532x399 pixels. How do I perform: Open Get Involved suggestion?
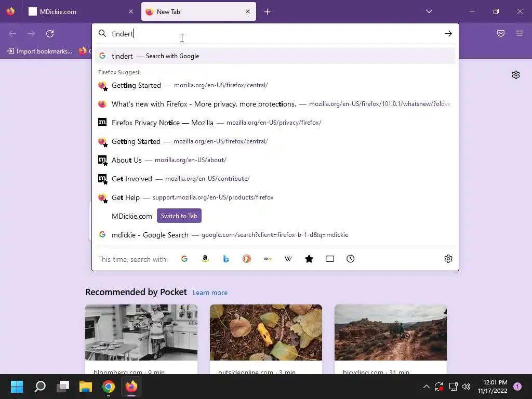click(x=275, y=179)
